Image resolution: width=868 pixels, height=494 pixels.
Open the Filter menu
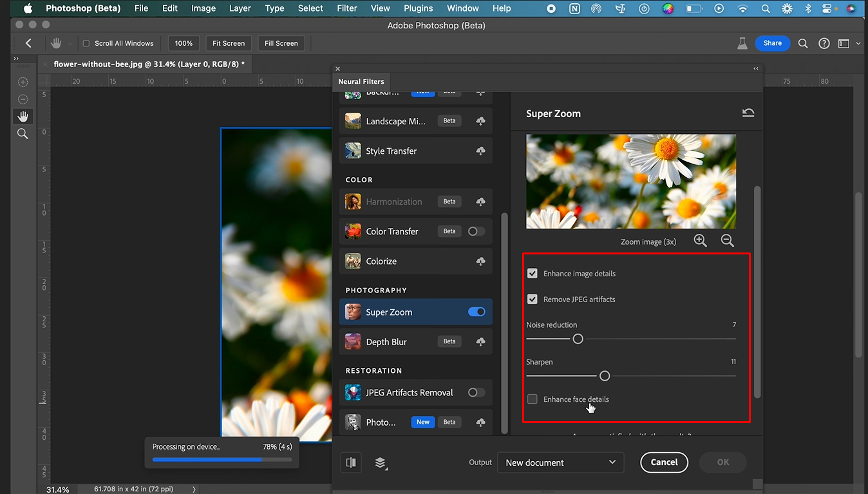pyautogui.click(x=347, y=8)
